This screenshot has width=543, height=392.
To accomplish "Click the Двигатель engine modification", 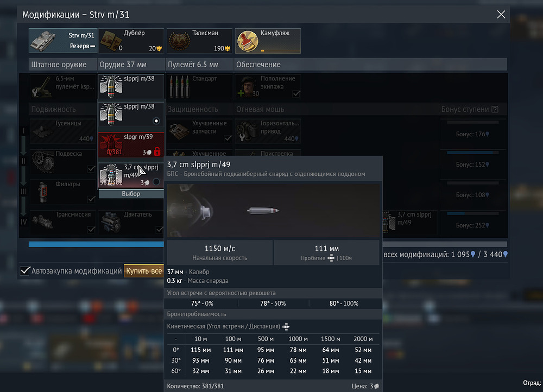I will pos(131,223).
